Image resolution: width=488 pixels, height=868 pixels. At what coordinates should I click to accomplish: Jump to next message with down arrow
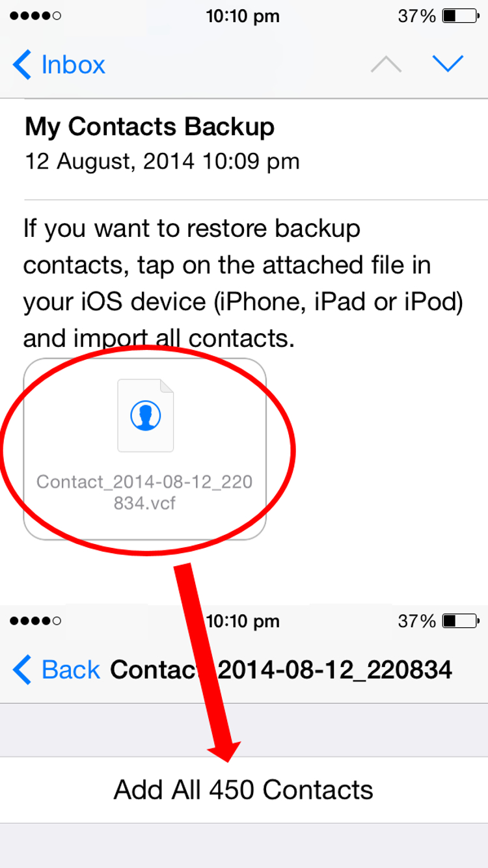point(448,64)
